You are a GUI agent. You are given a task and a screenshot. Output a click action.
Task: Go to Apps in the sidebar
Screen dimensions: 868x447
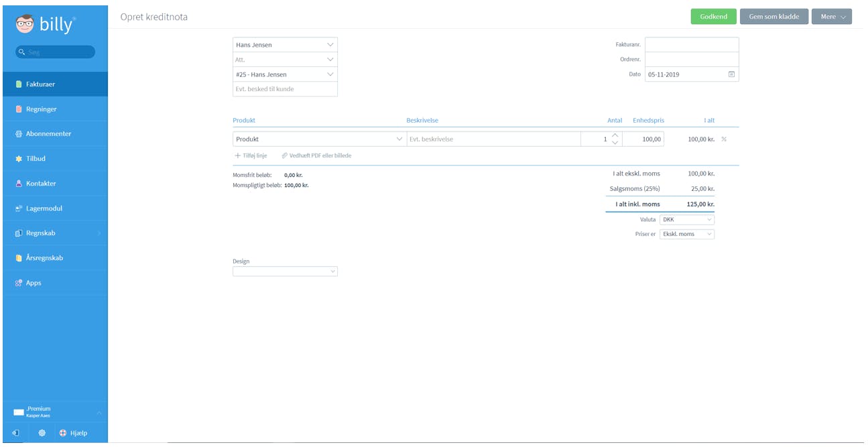(55, 283)
